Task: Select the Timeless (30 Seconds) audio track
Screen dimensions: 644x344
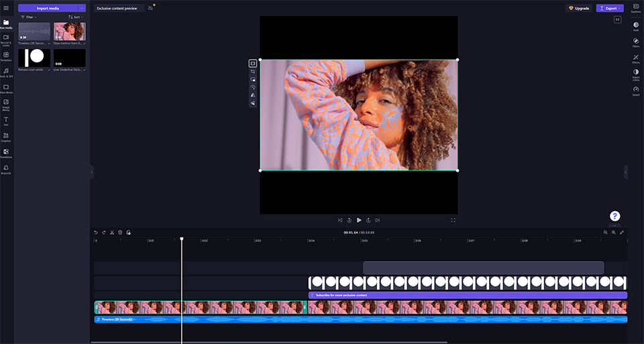Action: [361, 319]
